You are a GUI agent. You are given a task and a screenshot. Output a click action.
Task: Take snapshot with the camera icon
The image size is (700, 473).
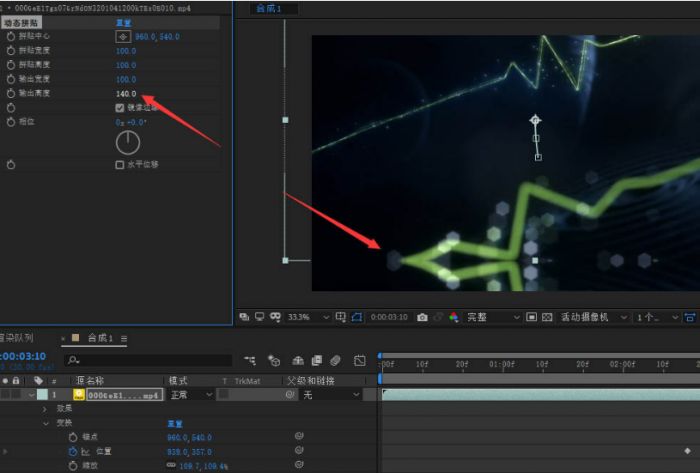pos(422,317)
